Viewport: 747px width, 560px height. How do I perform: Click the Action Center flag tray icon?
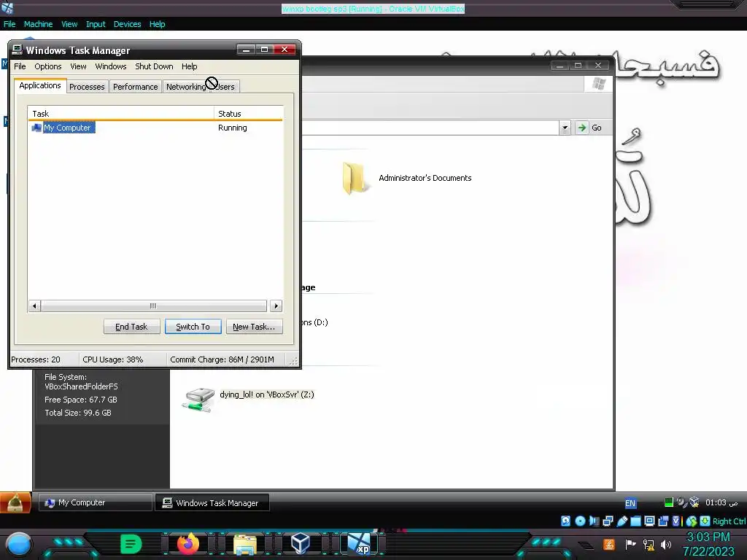pos(631,544)
